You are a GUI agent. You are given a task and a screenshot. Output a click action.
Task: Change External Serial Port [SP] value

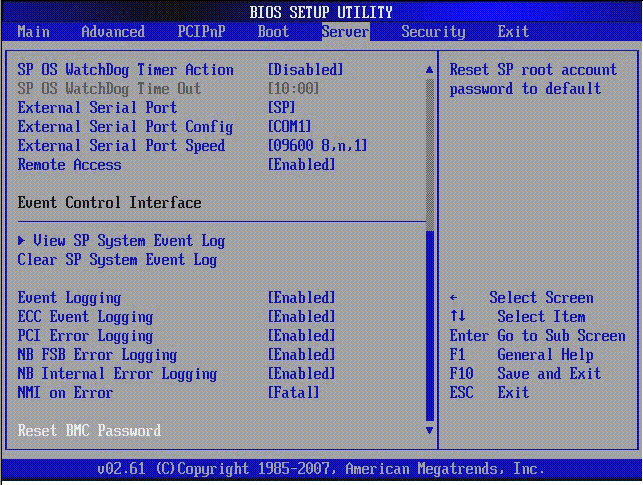tap(281, 107)
